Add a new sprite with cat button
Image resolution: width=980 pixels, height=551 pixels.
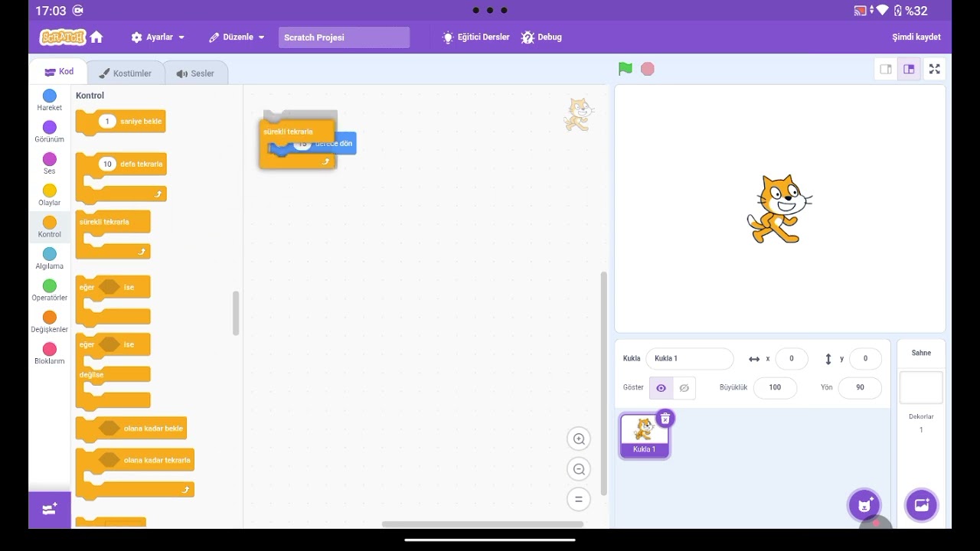coord(864,505)
